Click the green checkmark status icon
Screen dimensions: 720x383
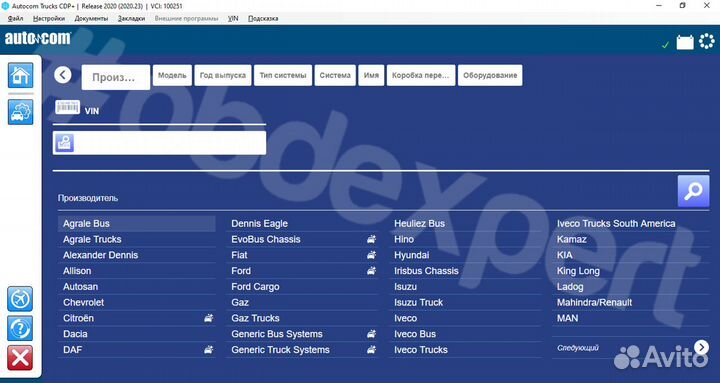coord(665,45)
